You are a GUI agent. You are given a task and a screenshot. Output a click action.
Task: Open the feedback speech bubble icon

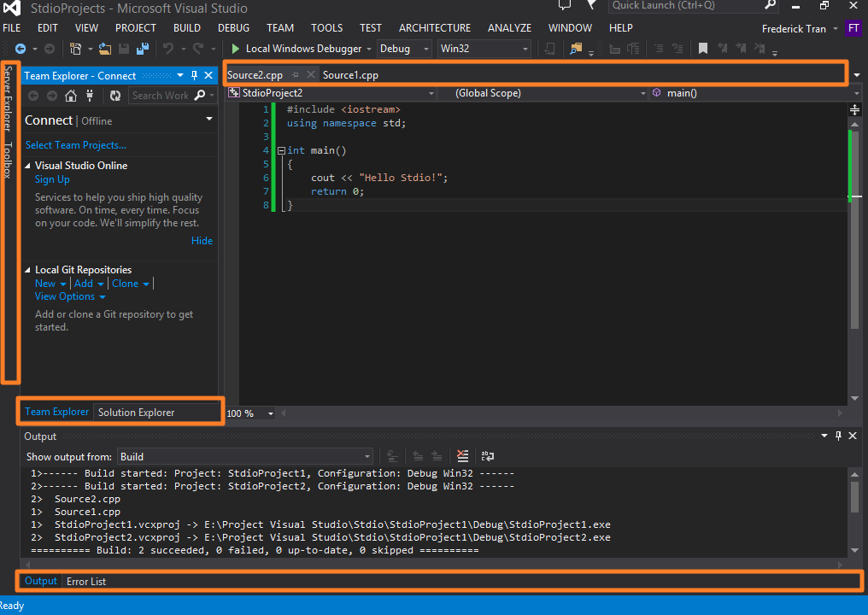coord(564,5)
